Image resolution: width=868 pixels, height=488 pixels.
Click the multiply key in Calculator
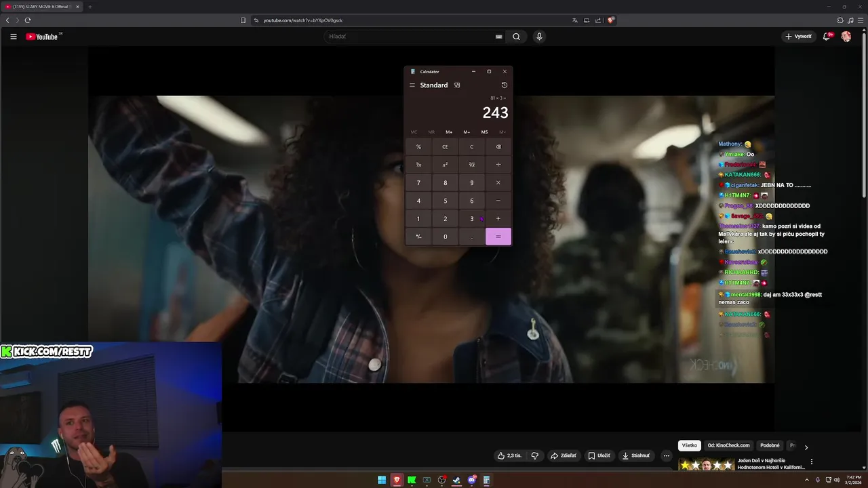[498, 183]
